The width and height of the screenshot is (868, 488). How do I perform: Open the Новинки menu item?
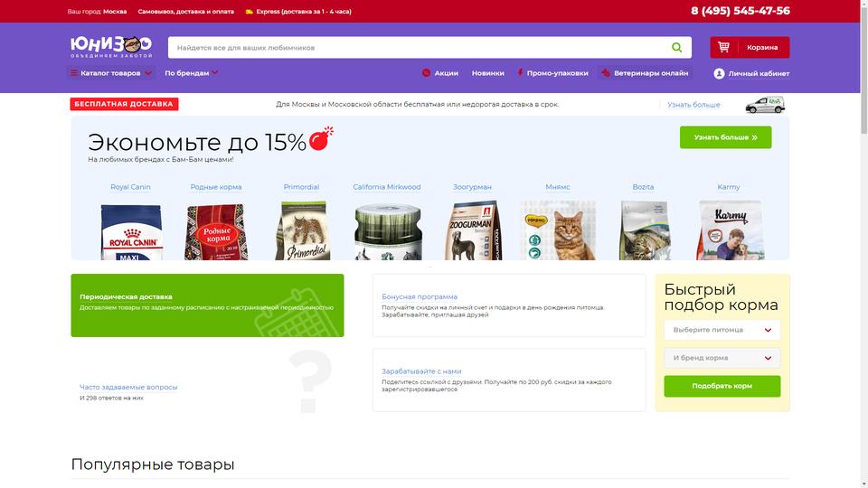[487, 73]
